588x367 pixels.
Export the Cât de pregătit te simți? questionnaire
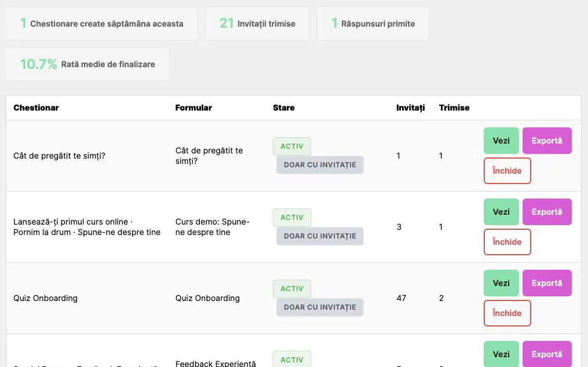(547, 141)
